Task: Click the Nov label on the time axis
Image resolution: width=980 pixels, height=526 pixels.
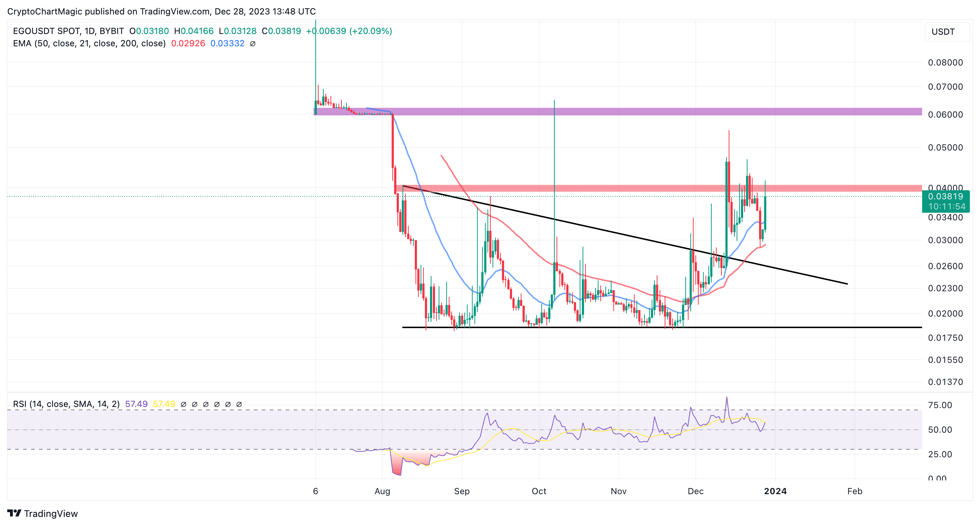Action: pyautogui.click(x=619, y=491)
